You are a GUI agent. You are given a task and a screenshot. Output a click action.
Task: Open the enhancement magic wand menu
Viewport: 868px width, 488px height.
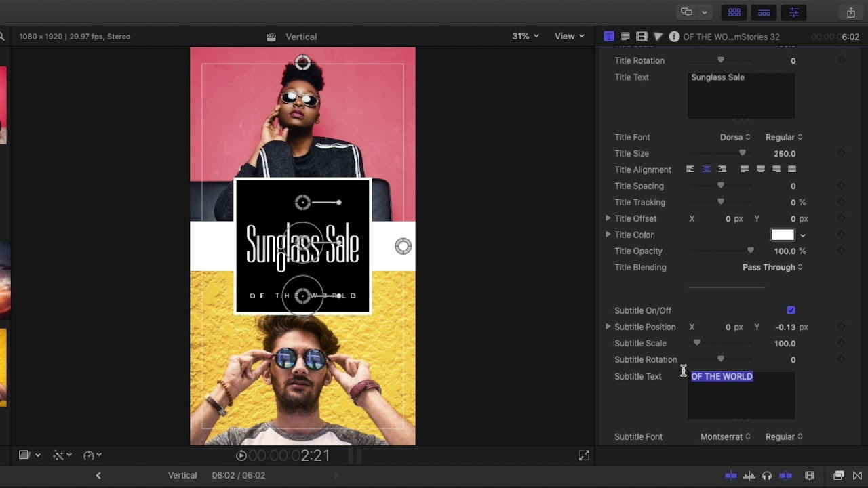(x=62, y=455)
